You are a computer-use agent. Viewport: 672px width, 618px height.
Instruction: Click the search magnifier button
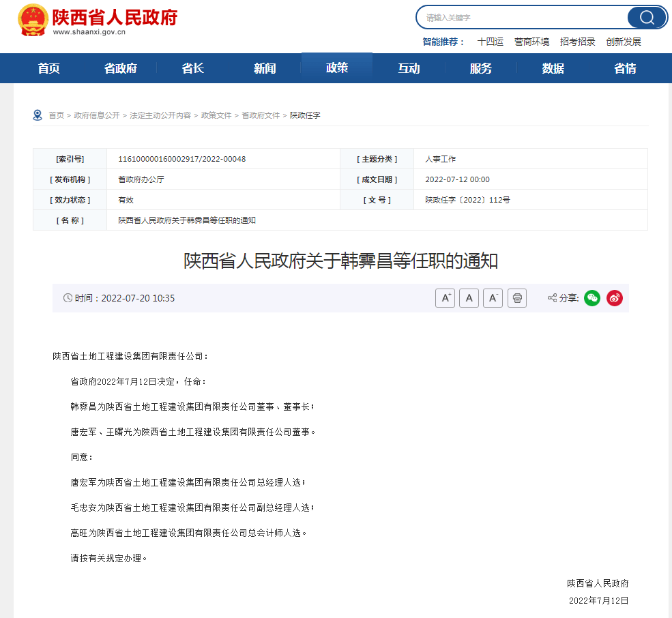[647, 18]
